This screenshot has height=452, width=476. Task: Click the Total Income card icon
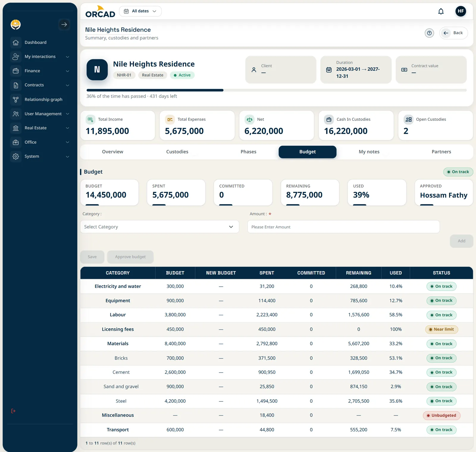90,120
